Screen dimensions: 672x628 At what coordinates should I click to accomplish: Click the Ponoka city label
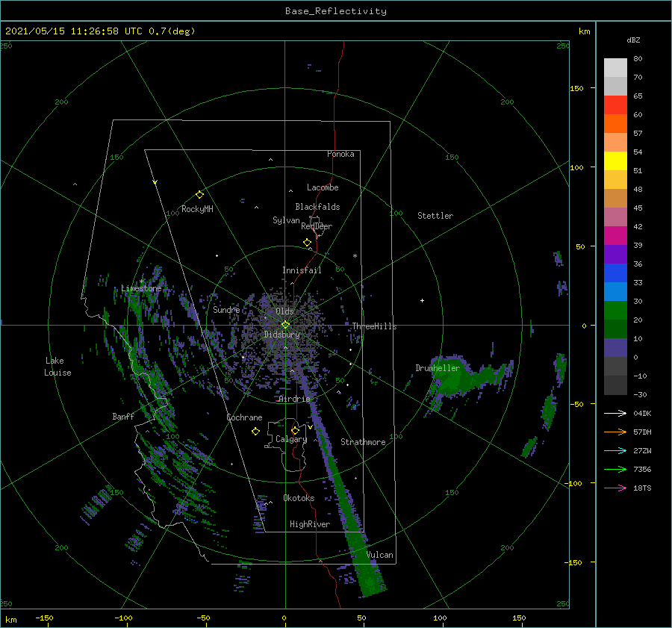pyautogui.click(x=340, y=154)
